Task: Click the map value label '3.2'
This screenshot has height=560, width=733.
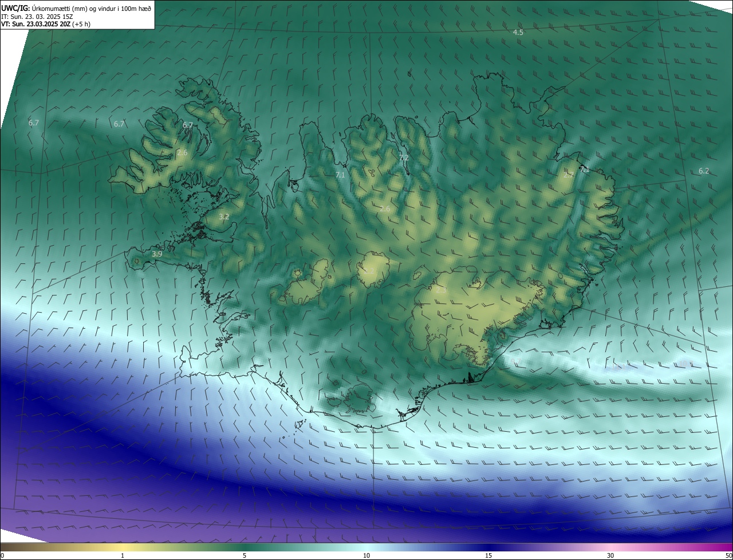Action: [x=224, y=217]
